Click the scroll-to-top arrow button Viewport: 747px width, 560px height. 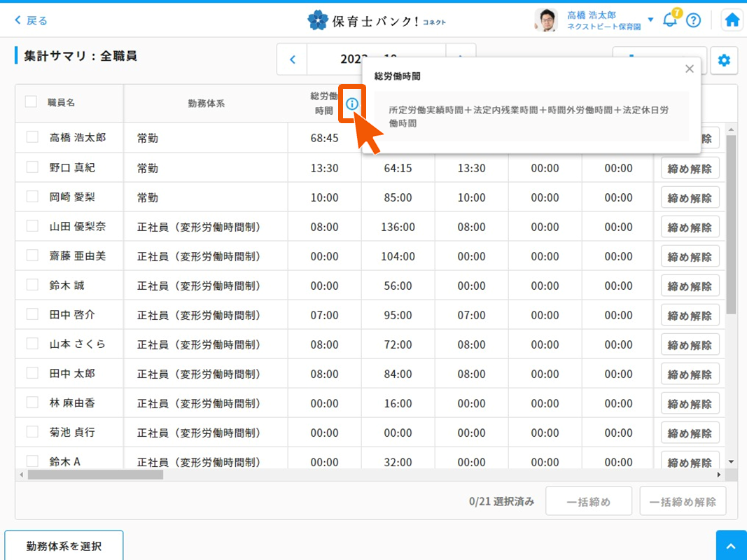pyautogui.click(x=731, y=546)
